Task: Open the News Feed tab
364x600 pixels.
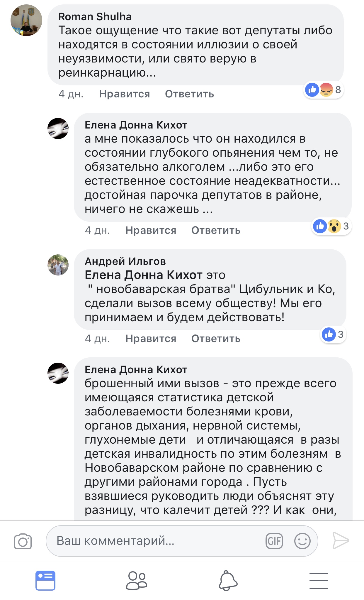Action: pos(45,580)
